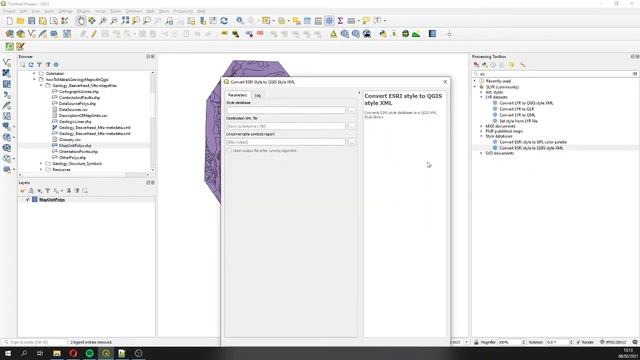The image size is (640, 360).
Task: Click the Style database input field
Action: pyautogui.click(x=286, y=110)
